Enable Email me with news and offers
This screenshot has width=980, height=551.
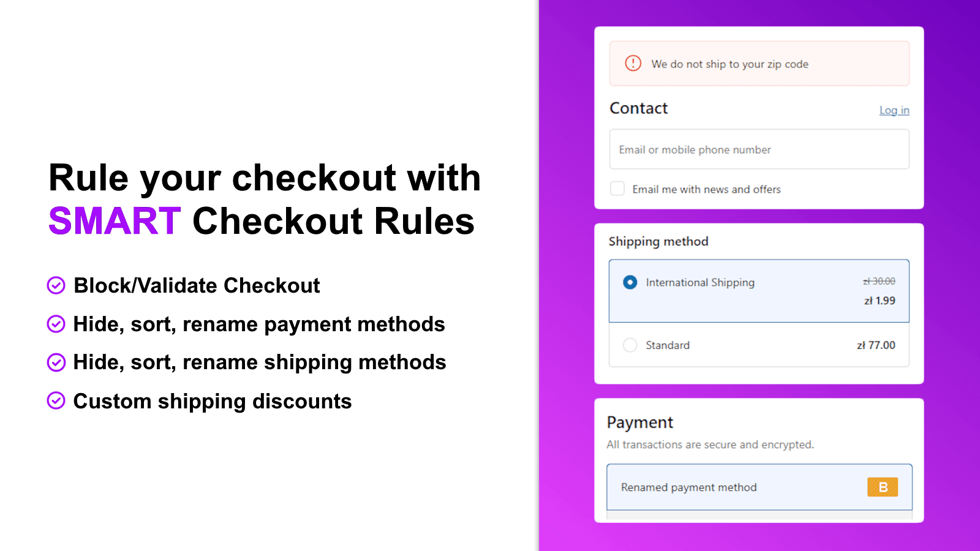[x=617, y=189]
